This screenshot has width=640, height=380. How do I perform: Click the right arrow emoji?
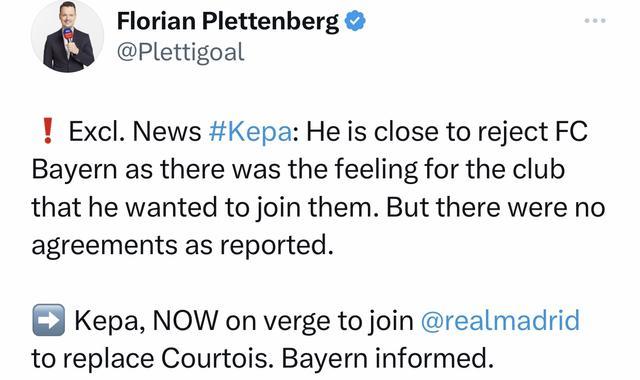coord(49,320)
